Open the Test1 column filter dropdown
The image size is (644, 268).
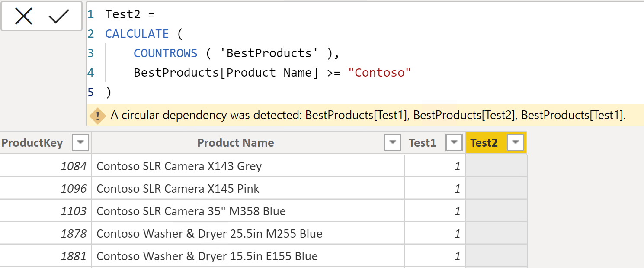[454, 142]
